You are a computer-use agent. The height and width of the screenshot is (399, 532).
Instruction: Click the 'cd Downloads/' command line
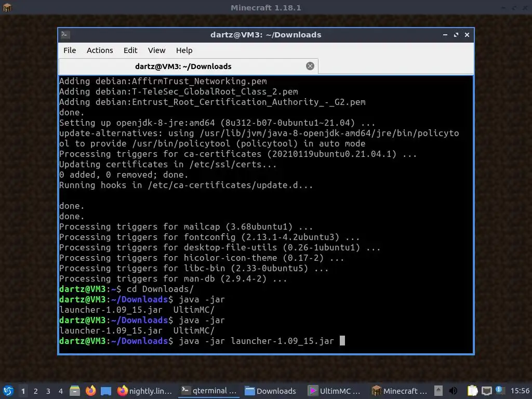click(126, 289)
